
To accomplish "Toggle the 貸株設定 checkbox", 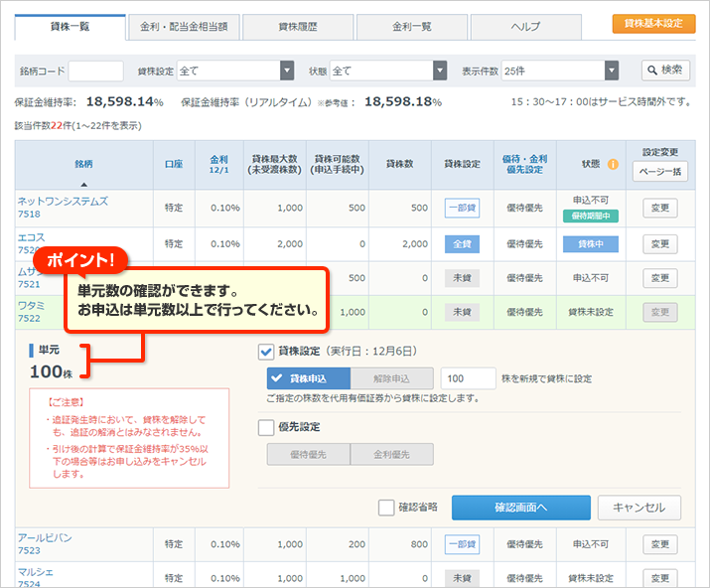I will coord(266,352).
